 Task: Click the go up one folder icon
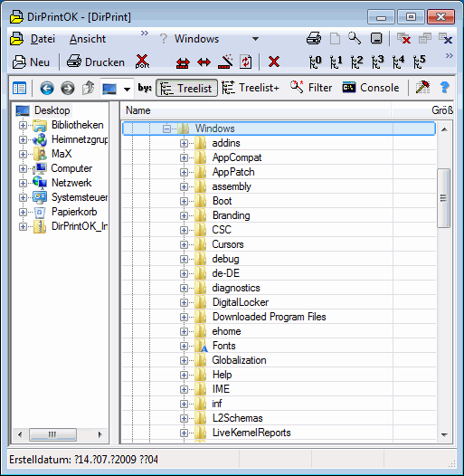[x=88, y=88]
